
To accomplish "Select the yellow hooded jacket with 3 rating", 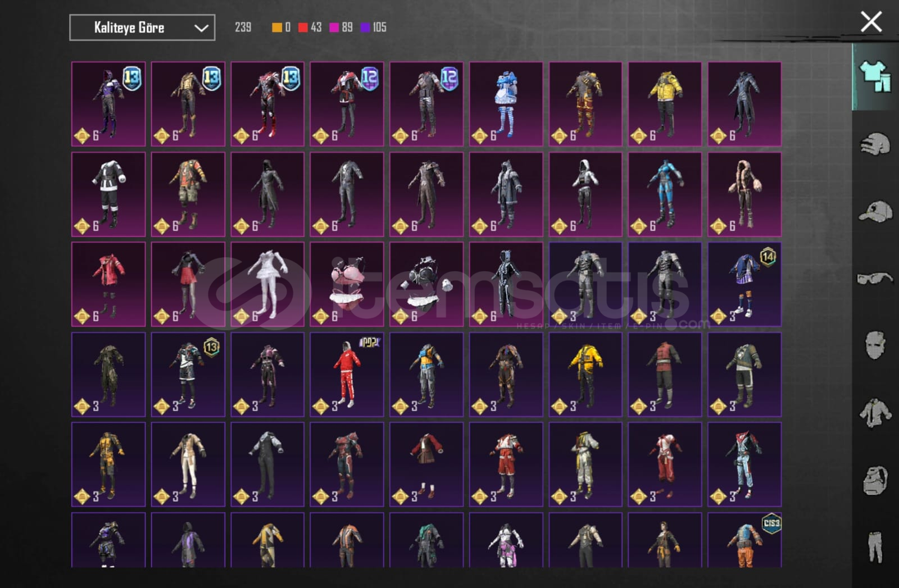I will pos(585,374).
